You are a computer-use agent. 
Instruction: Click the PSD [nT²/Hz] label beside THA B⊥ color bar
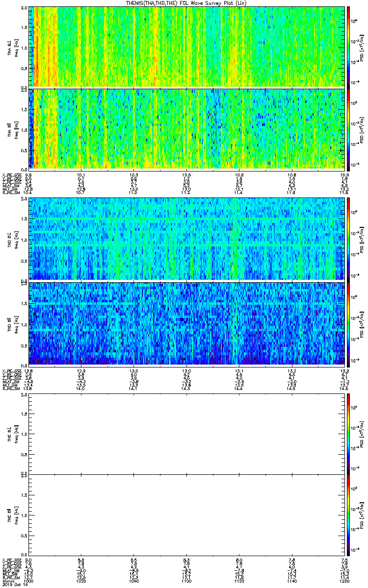click(362, 47)
